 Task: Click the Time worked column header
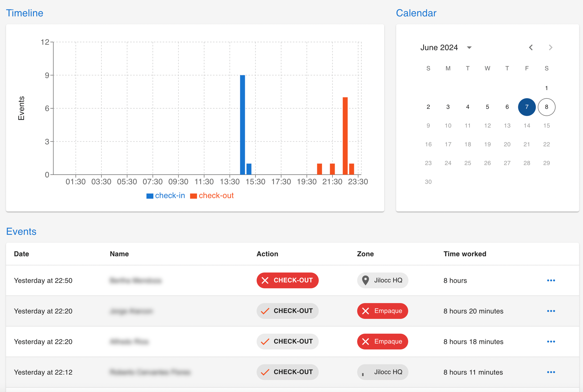(465, 254)
